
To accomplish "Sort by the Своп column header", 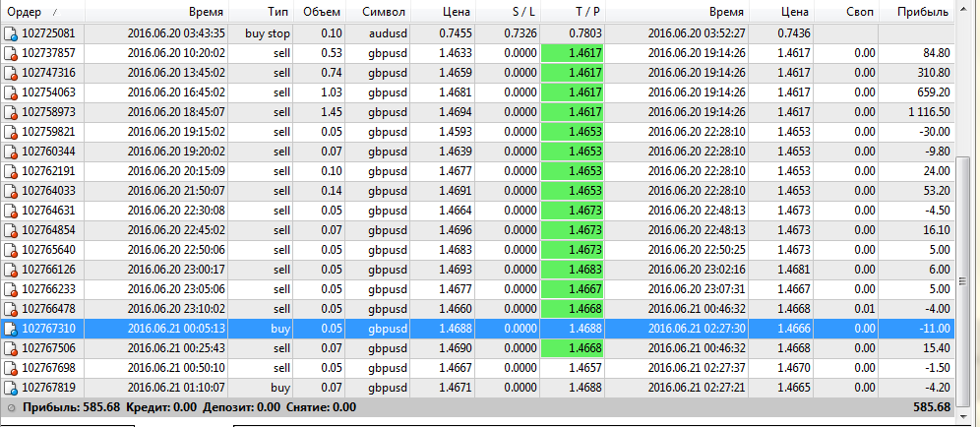I will [845, 11].
